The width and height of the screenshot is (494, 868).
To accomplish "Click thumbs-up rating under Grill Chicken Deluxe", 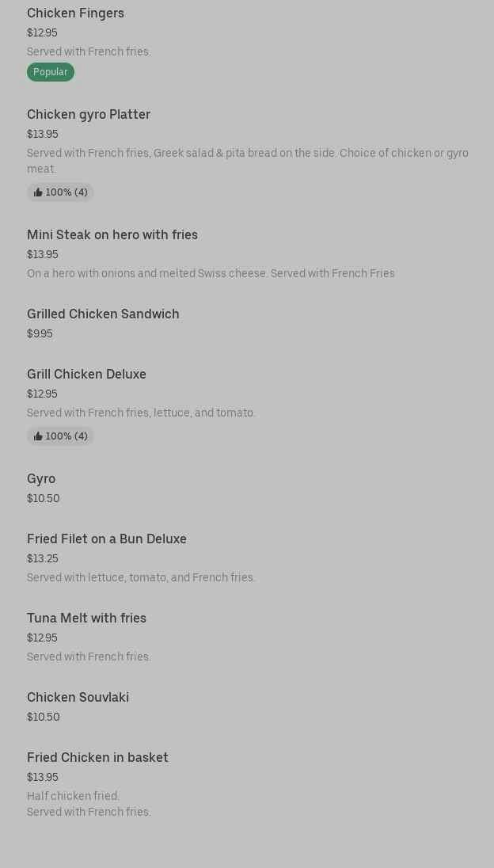I will [x=60, y=436].
